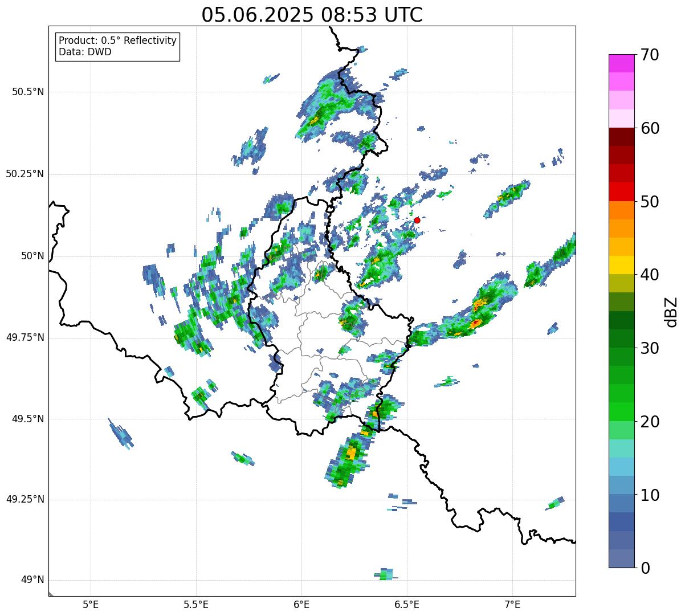Click the 49.75°N latitude label
This screenshot has width=685, height=616.
pyautogui.click(x=25, y=337)
